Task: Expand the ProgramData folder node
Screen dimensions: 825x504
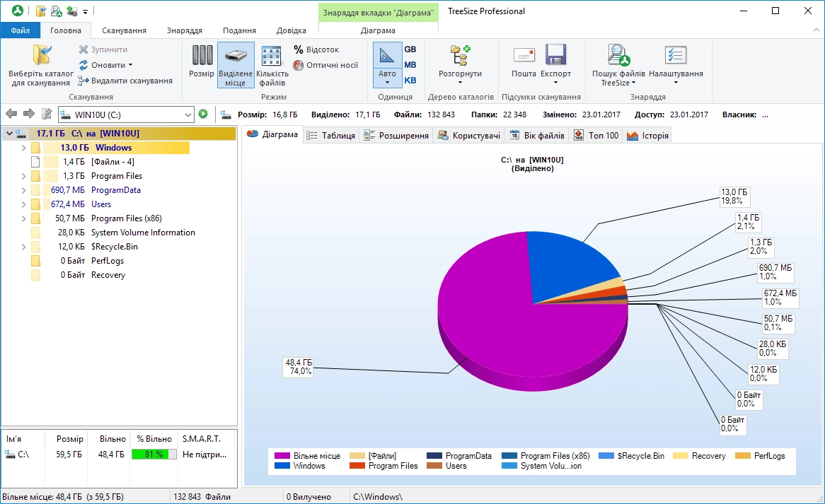Action: tap(23, 190)
